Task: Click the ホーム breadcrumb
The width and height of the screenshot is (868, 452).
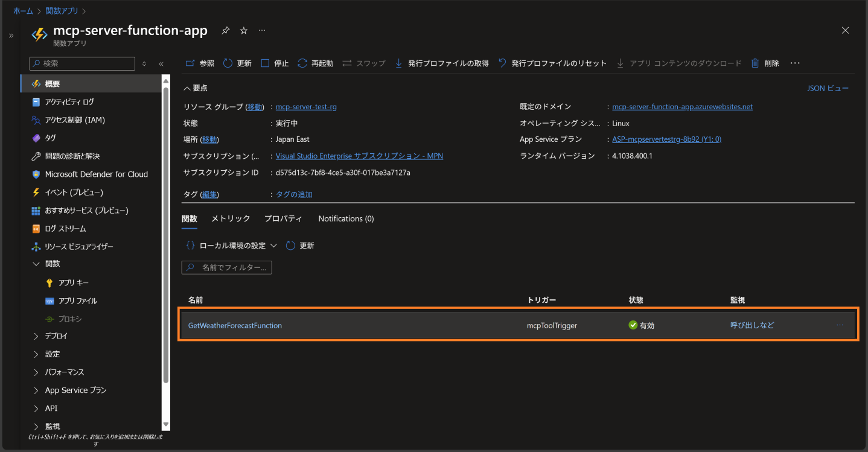Action: tap(23, 11)
